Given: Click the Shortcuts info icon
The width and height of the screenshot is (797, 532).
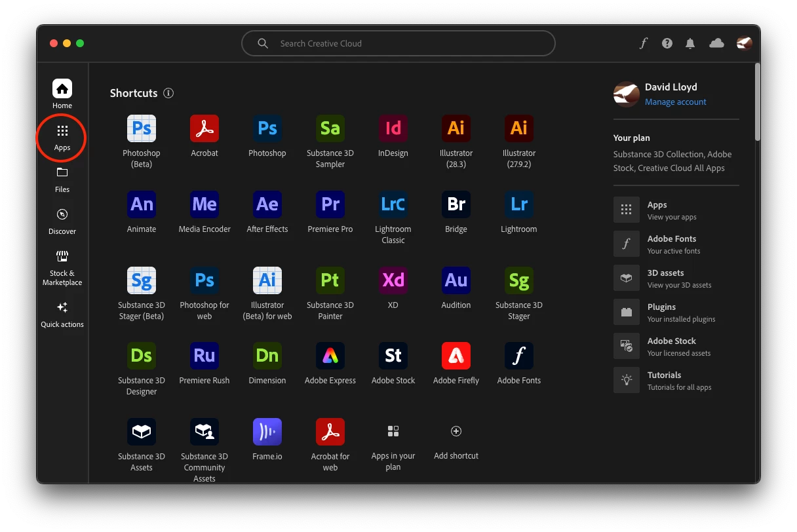Looking at the screenshot, I should point(168,93).
